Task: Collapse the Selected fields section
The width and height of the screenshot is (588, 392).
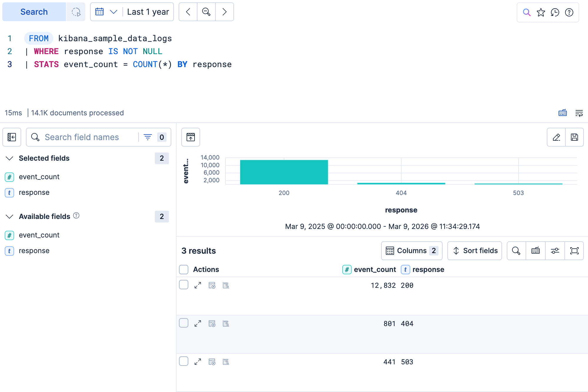Action: [x=9, y=158]
